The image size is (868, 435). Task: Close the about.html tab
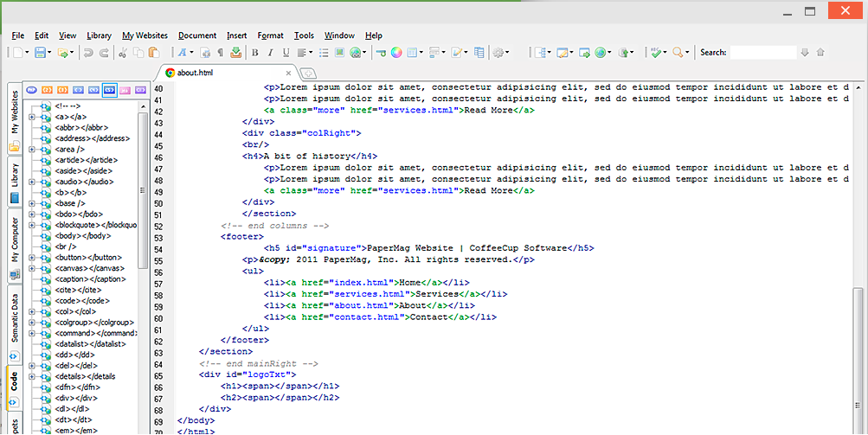pos(288,73)
